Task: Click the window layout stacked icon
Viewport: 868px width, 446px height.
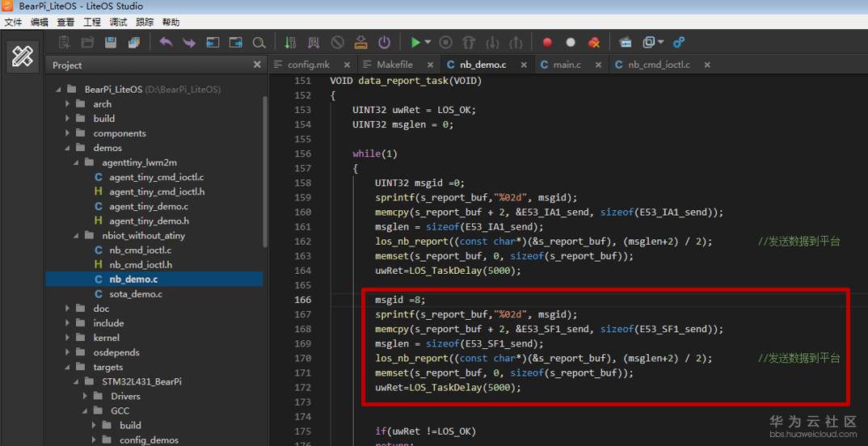Action: coord(649,43)
